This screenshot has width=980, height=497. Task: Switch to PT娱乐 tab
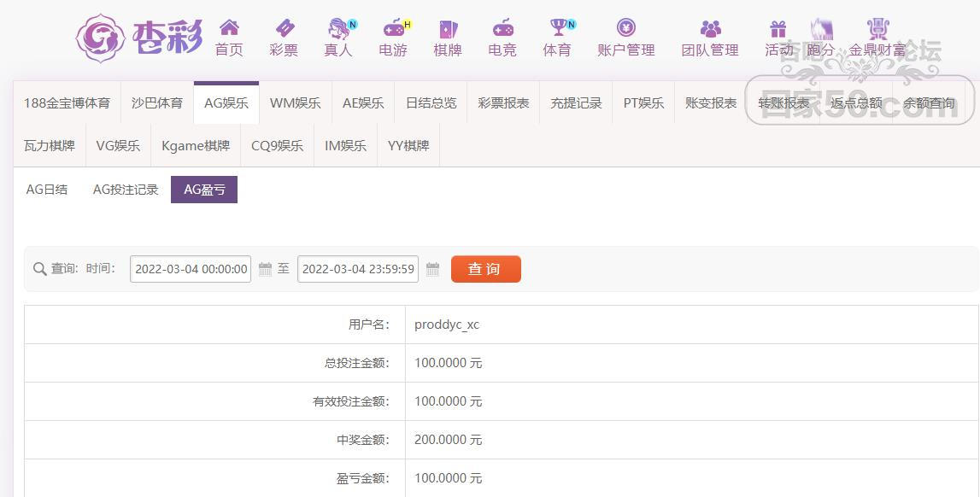click(643, 103)
